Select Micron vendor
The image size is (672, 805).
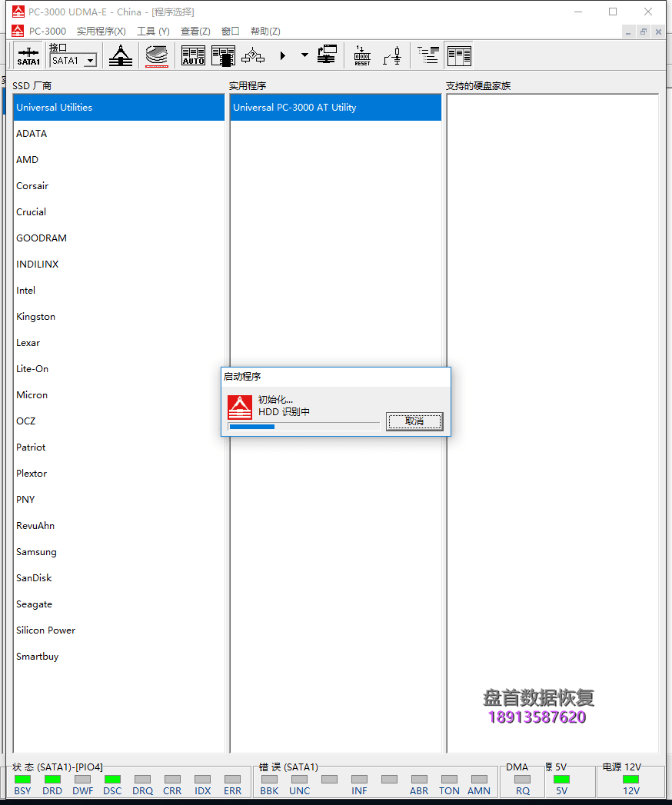[x=118, y=395]
